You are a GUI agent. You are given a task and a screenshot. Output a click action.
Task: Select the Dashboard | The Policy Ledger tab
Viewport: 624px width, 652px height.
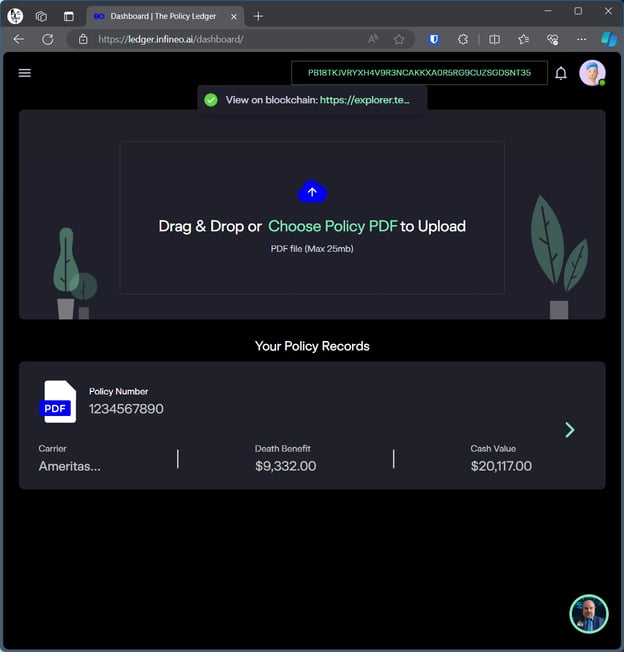pos(165,16)
